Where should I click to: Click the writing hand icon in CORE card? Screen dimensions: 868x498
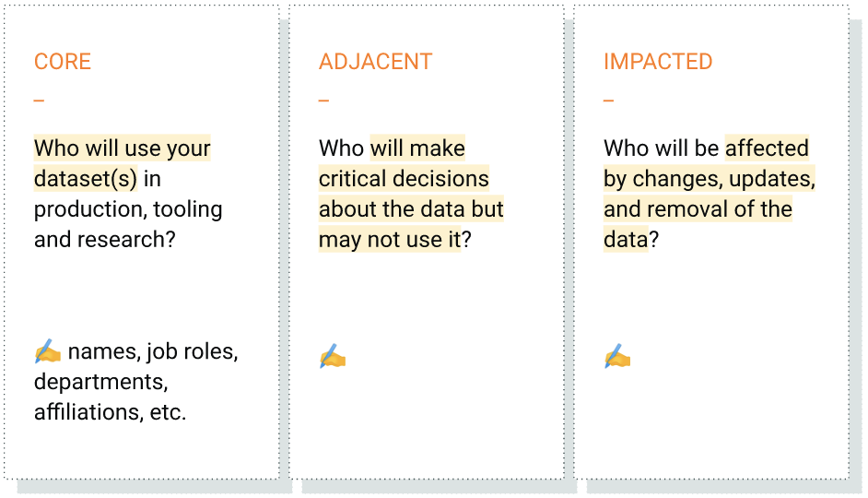(47, 351)
